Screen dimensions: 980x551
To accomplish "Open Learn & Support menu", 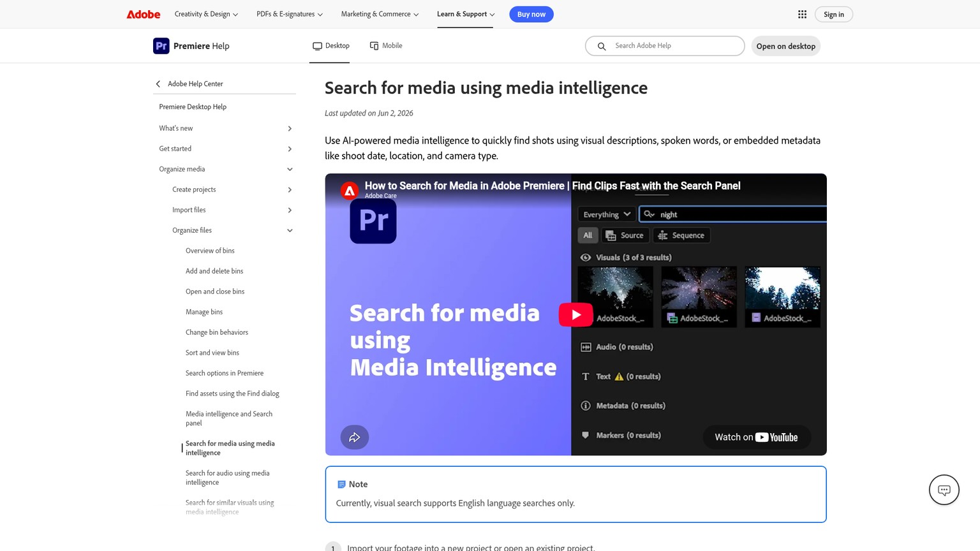I will [x=466, y=14].
